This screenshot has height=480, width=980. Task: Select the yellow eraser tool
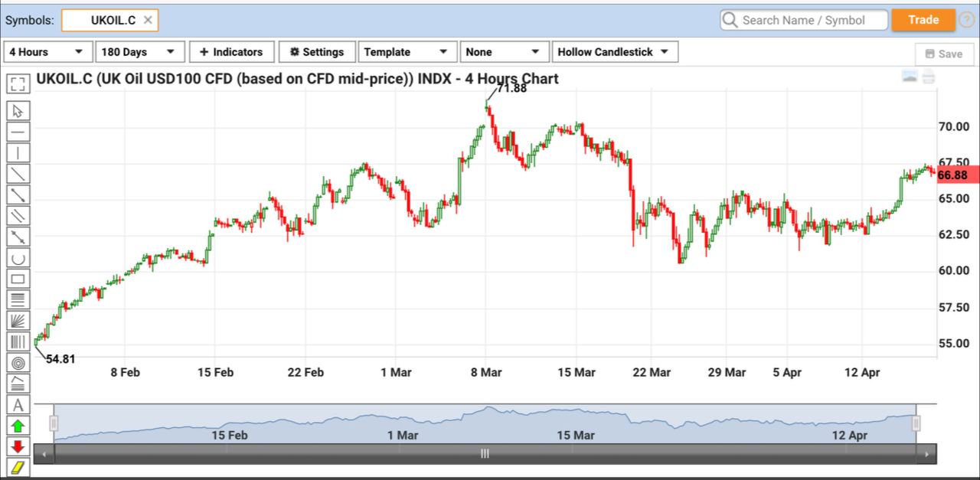pyautogui.click(x=18, y=466)
